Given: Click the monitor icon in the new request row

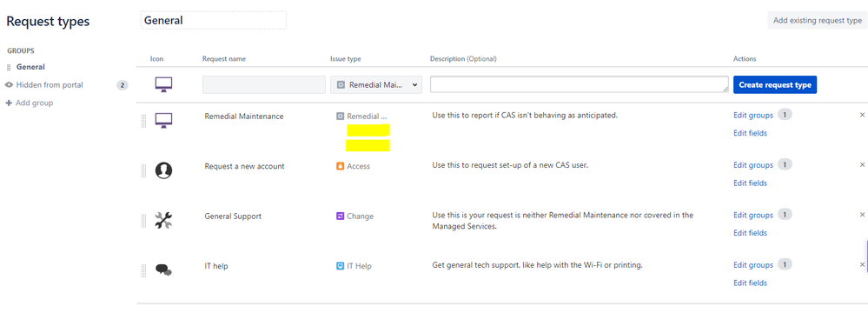Looking at the screenshot, I should (163, 84).
